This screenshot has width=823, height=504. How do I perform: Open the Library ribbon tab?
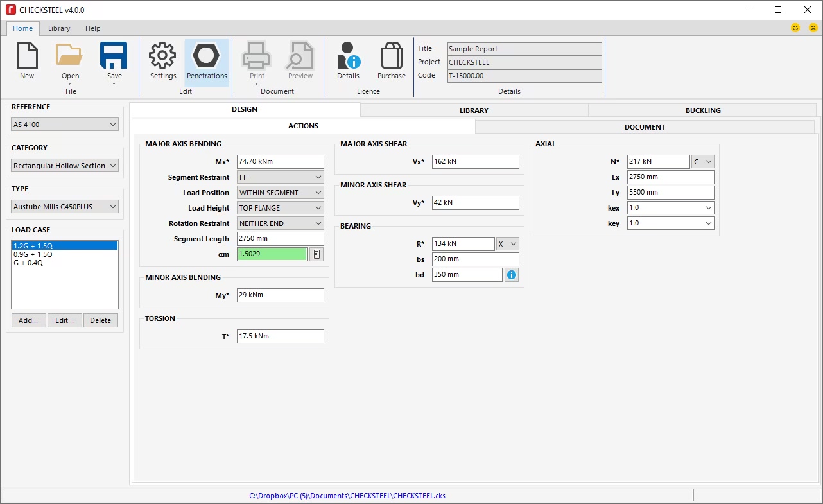[59, 28]
